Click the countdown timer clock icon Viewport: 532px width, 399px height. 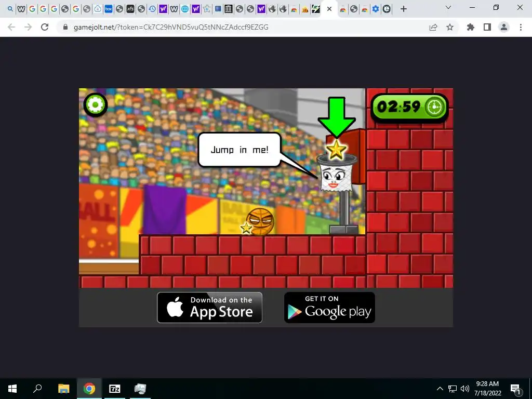pos(434,107)
